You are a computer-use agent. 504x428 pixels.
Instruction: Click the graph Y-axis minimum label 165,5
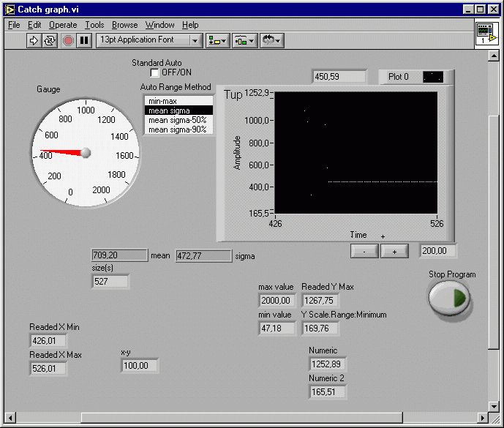click(259, 213)
